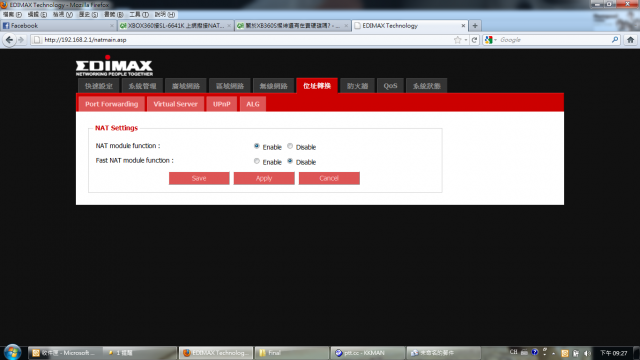The image size is (640, 360).
Task: Open the 無線網路 main tab
Action: [273, 86]
